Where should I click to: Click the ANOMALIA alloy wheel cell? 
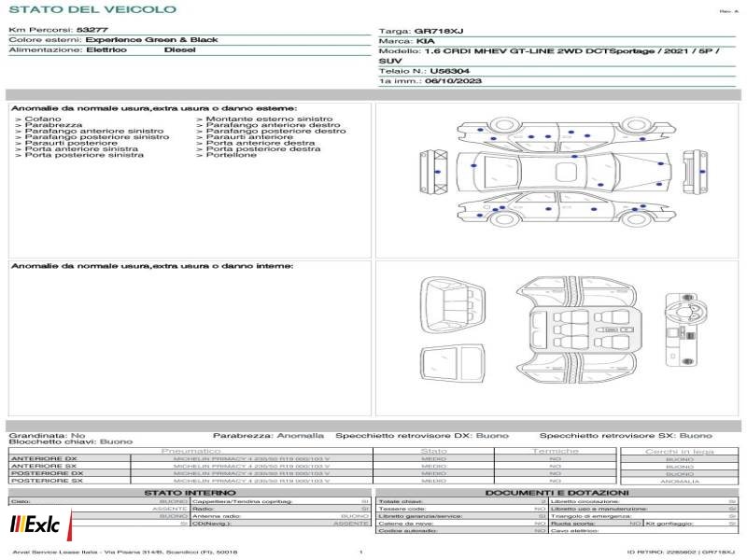pos(680,482)
